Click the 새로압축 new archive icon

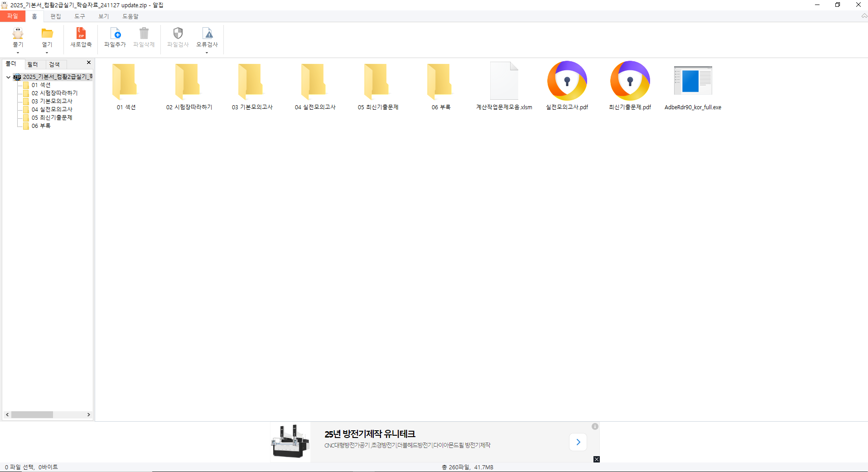point(81,34)
